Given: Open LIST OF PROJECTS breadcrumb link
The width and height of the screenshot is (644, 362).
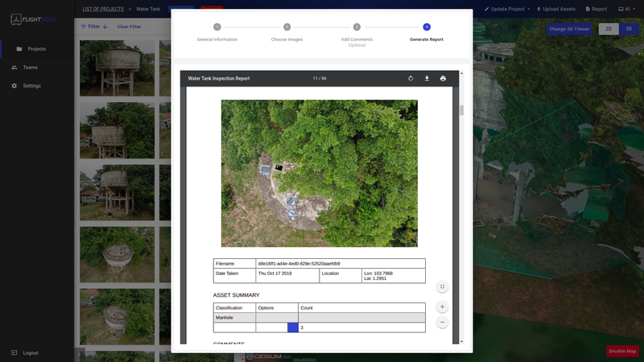Looking at the screenshot, I should 103,9.
